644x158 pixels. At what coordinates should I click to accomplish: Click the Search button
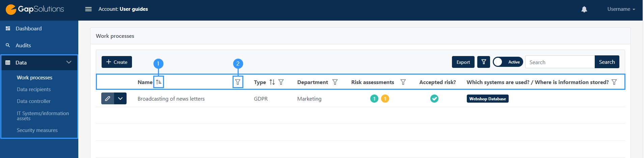[x=607, y=62]
